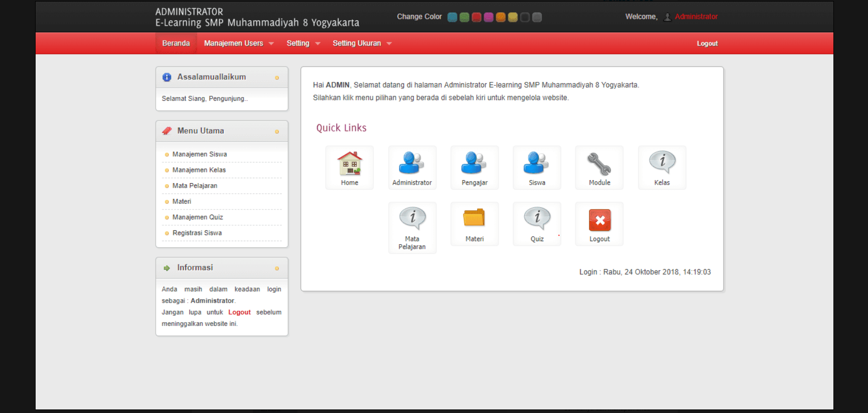
Task: Choose the gray theme color swatch
Action: (537, 17)
